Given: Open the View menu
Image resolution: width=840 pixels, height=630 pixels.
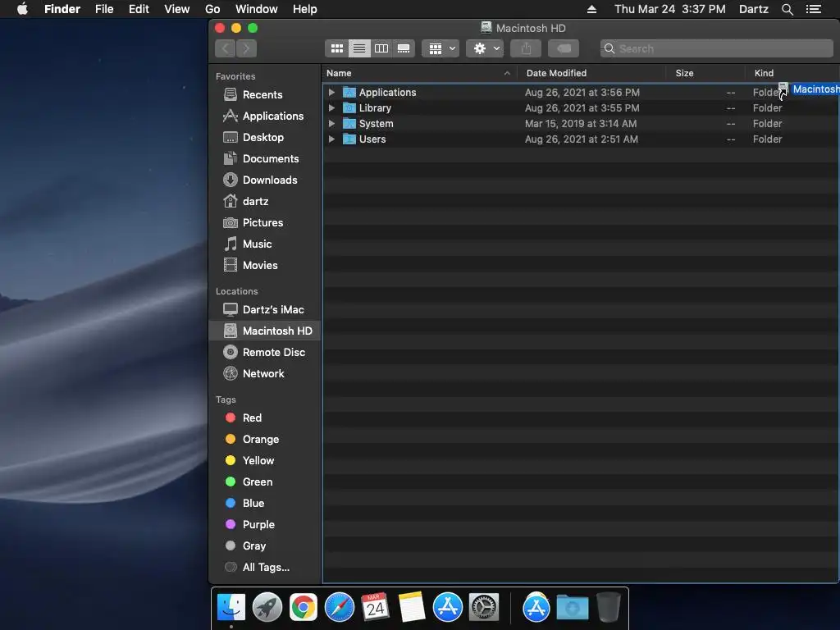Looking at the screenshot, I should 177,9.
